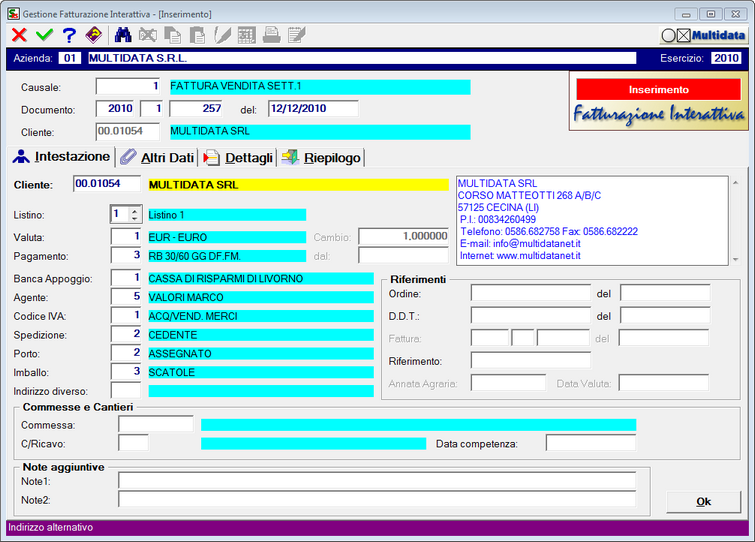Image resolution: width=755 pixels, height=542 pixels.
Task: Click the greyed calendar grid icon
Action: (247, 35)
